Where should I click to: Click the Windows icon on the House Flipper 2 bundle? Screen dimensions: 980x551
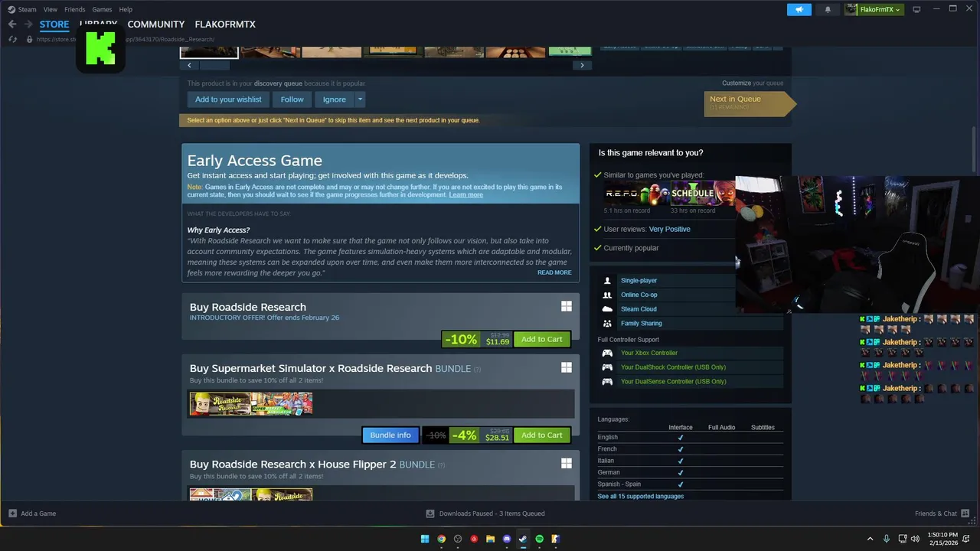567,463
